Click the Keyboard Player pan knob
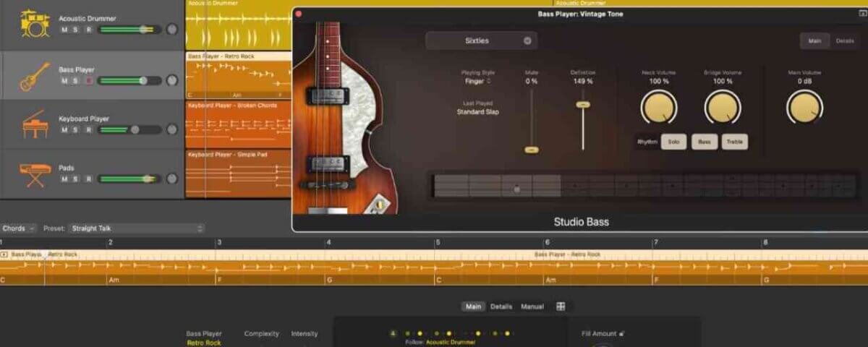Image resolution: width=868 pixels, height=347 pixels. pyautogui.click(x=172, y=130)
